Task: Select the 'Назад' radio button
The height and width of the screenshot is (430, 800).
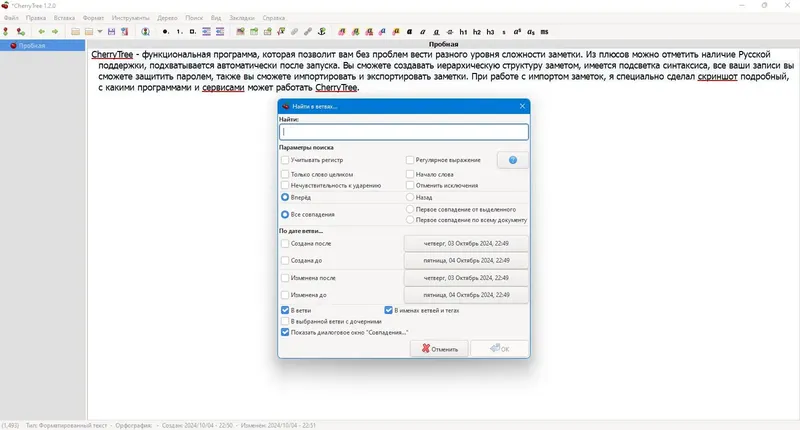Action: [410, 197]
